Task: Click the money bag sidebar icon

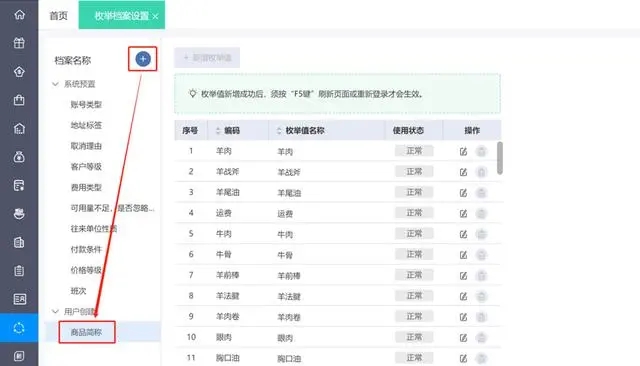Action: pyautogui.click(x=19, y=157)
